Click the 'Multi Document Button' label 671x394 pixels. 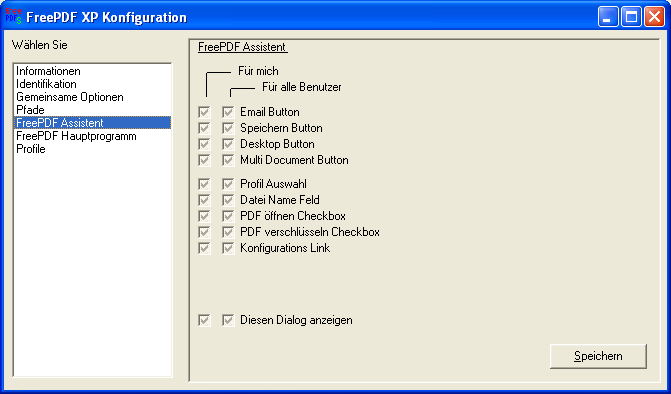point(294,160)
